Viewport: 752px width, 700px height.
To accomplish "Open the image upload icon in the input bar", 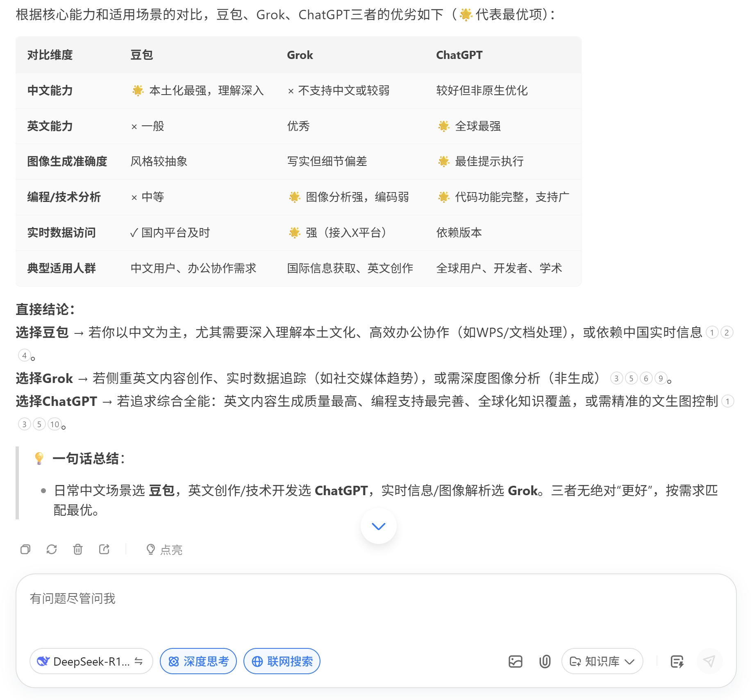I will (515, 661).
